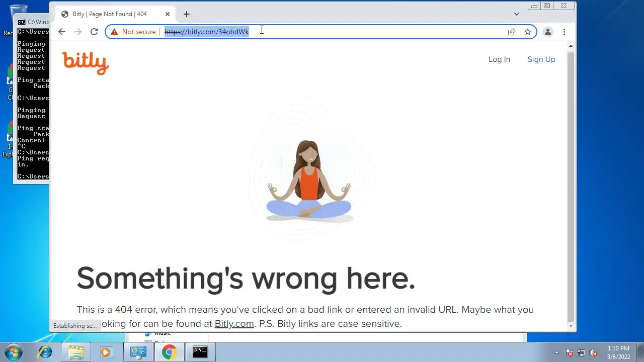Click the muted volume tray icon
644x362 pixels.
click(x=593, y=352)
